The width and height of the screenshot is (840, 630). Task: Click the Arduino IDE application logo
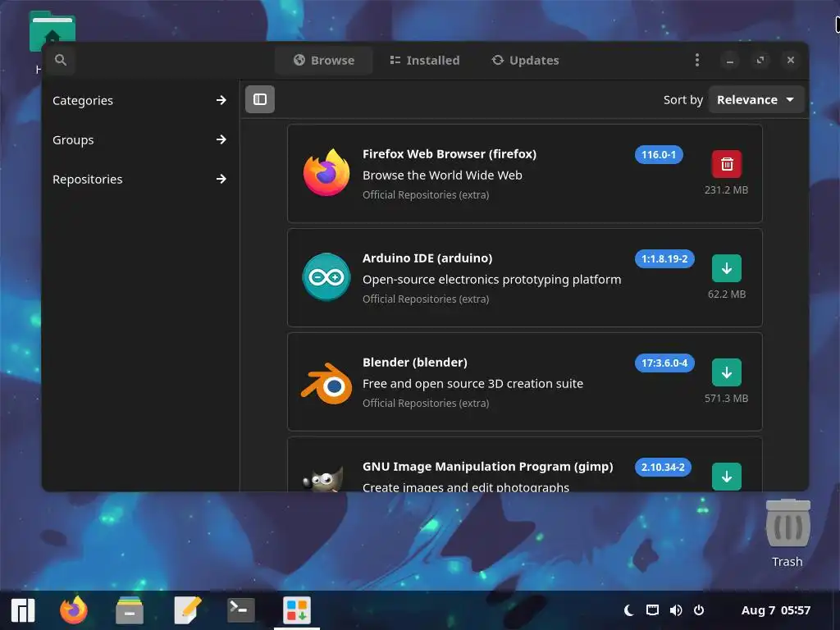[326, 277]
